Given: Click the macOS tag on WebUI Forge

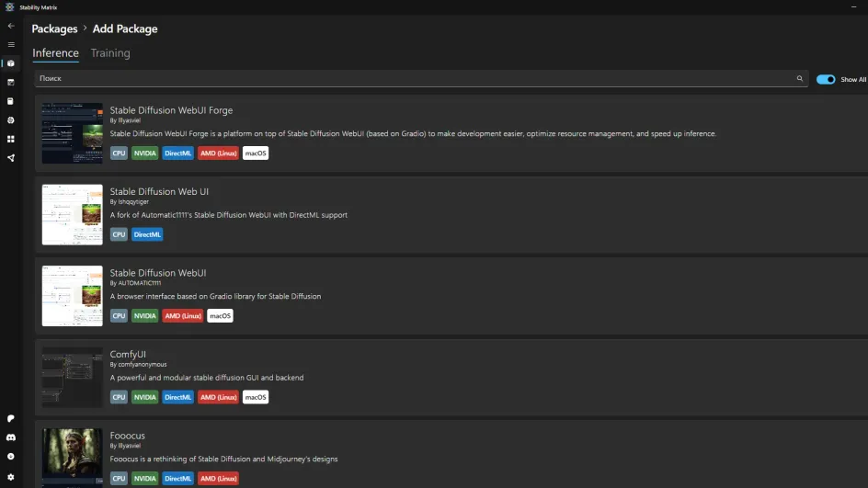Looking at the screenshot, I should [256, 153].
